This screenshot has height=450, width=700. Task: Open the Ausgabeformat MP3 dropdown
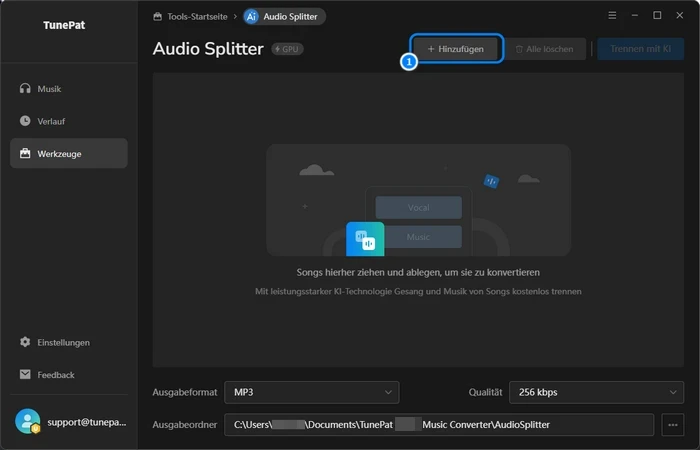point(312,392)
